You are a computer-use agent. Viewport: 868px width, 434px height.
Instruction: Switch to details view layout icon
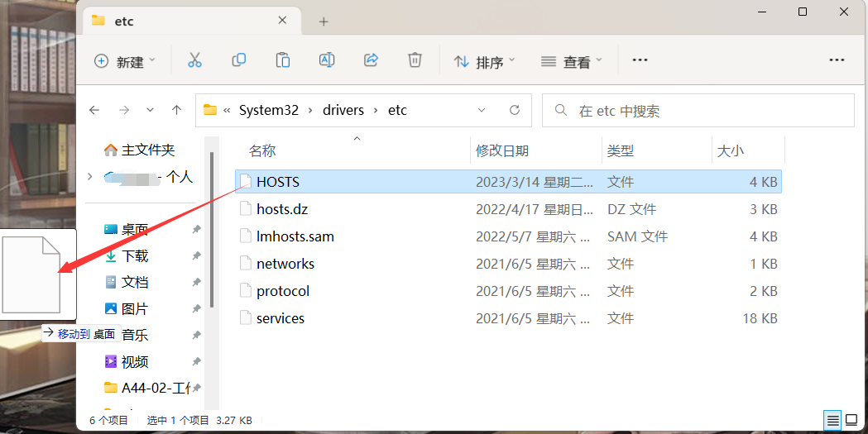[833, 420]
